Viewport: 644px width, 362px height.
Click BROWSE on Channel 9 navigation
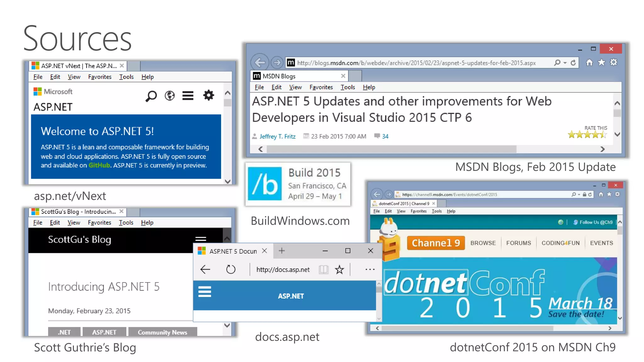point(483,243)
